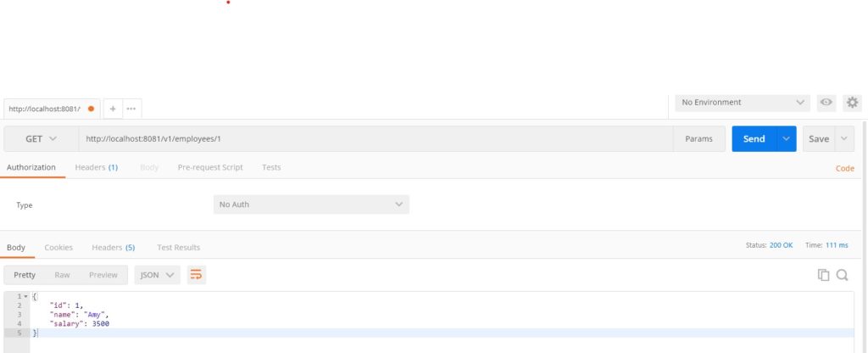Open the manage environments gear icon
This screenshot has width=868, height=353.
click(852, 103)
